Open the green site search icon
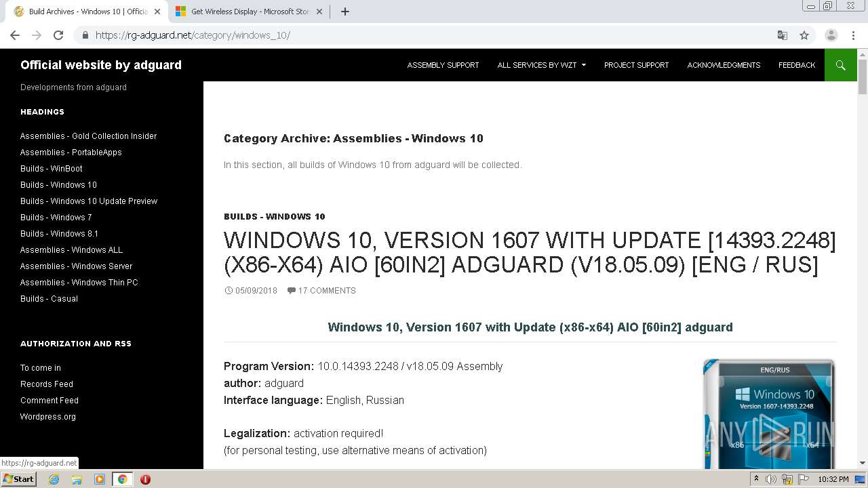This screenshot has height=488, width=868. 841,65
